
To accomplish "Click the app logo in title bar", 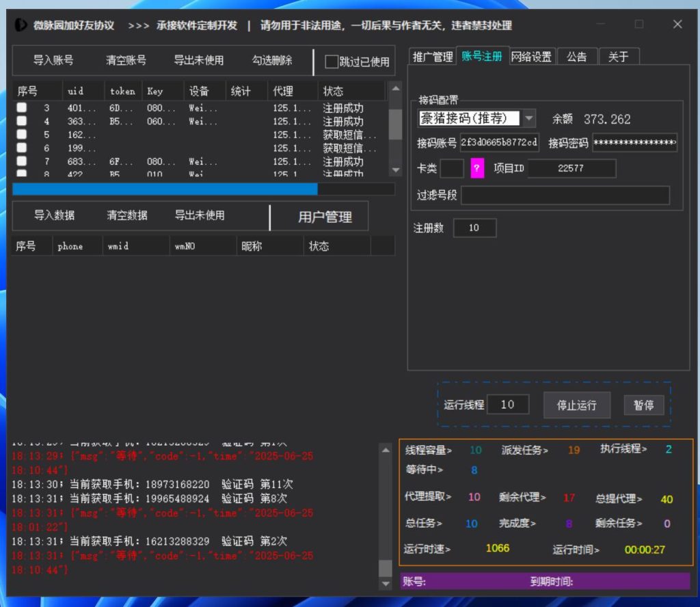I will tap(21, 25).
